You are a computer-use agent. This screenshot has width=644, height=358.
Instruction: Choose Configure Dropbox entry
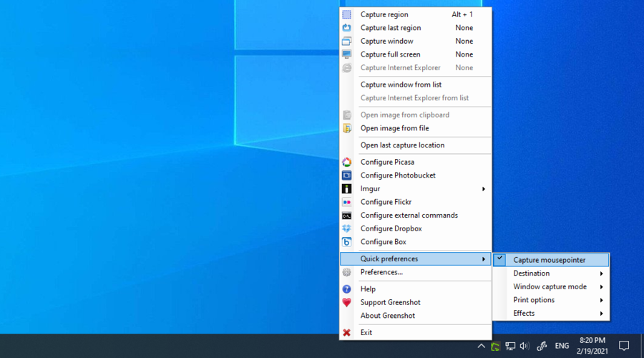[x=415, y=228]
